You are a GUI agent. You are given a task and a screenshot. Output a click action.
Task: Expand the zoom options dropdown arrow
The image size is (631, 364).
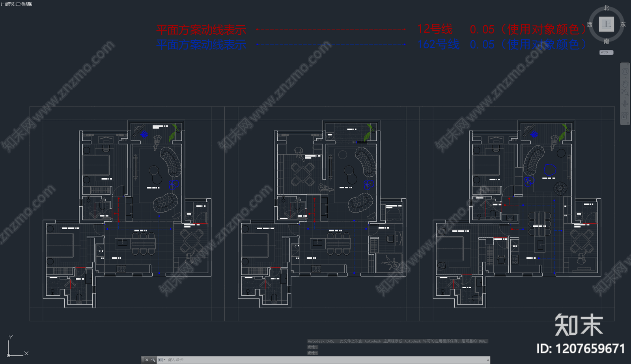click(x=625, y=98)
